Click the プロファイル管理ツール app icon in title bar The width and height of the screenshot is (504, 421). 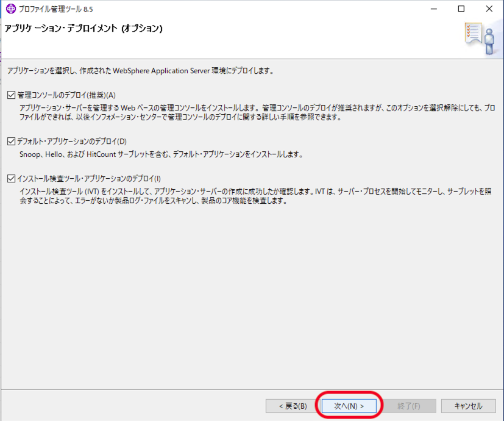pos(10,9)
